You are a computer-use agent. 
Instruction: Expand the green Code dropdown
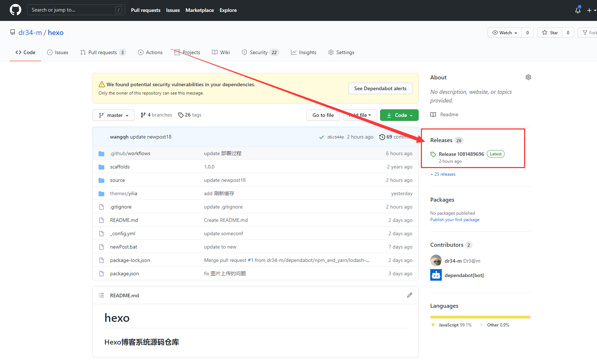coord(399,115)
